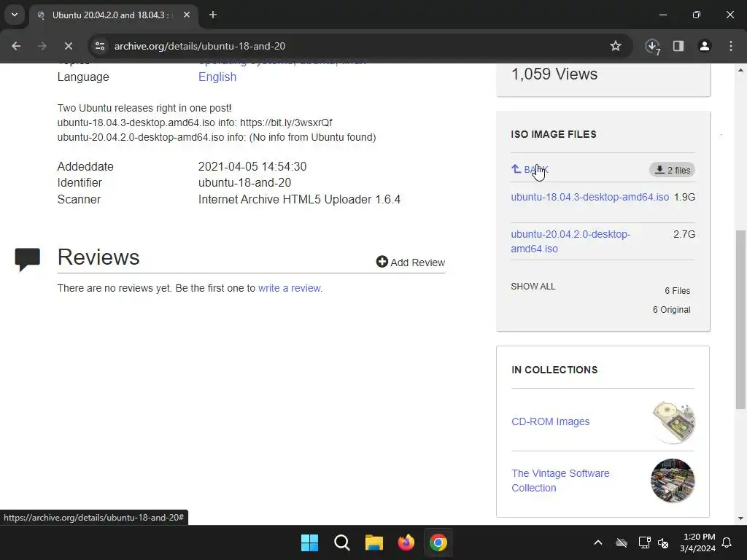Click the IN COLLECTIONS heading
This screenshot has width=747, height=560.
(554, 370)
